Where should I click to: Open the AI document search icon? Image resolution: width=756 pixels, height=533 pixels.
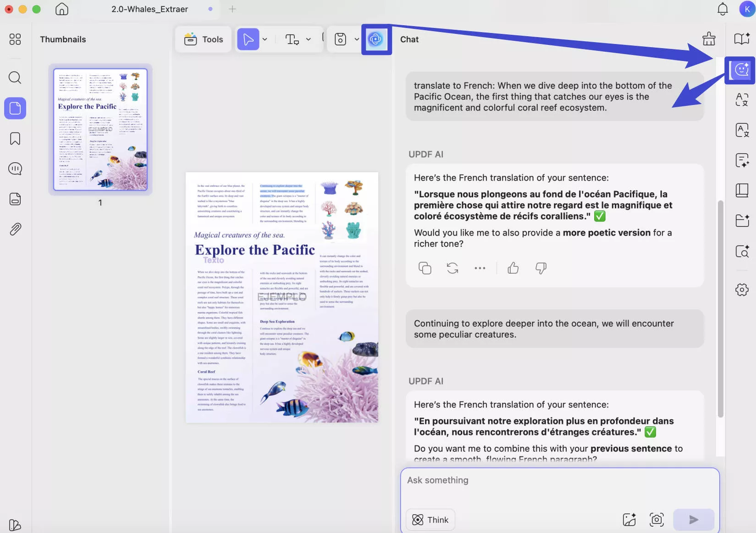coord(742,251)
